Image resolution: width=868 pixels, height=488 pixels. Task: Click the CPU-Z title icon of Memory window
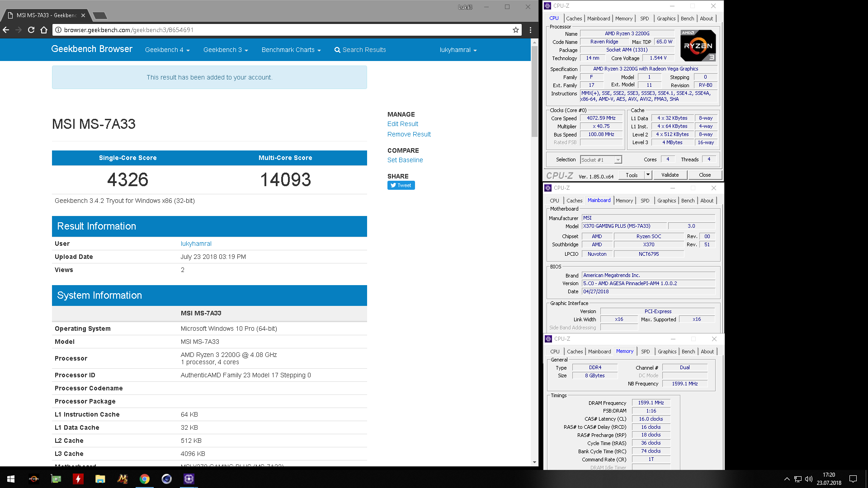548,339
